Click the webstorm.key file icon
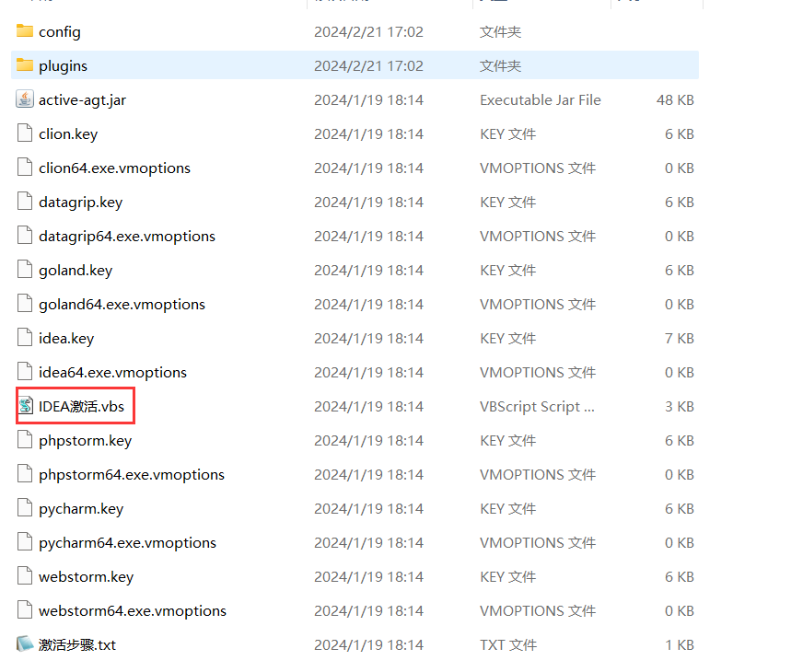791x672 pixels. tap(25, 576)
